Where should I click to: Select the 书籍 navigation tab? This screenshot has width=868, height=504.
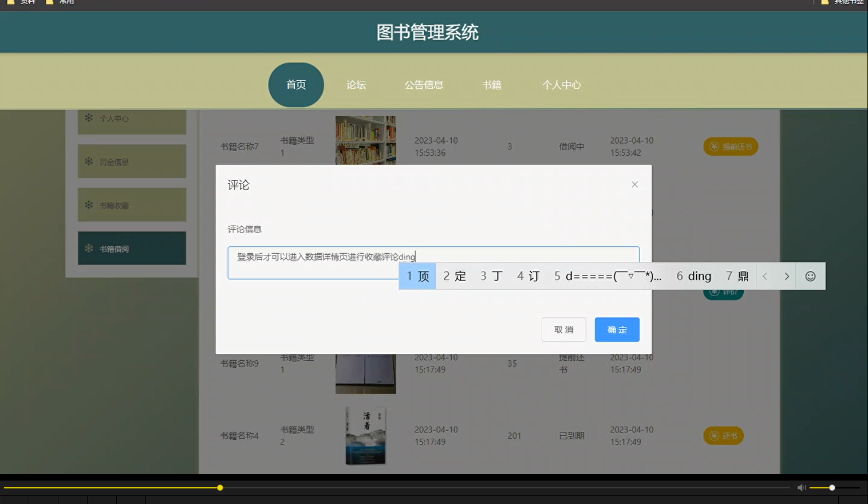[492, 84]
